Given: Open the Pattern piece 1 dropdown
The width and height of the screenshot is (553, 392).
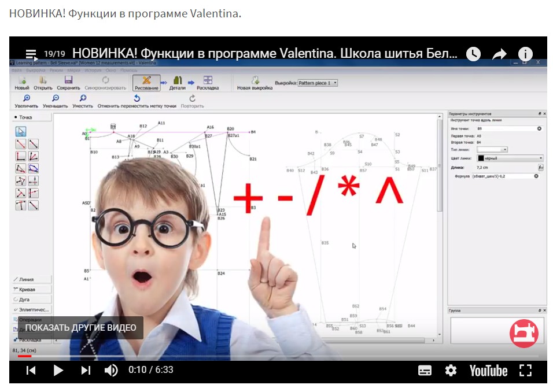Looking at the screenshot, I should tap(318, 83).
